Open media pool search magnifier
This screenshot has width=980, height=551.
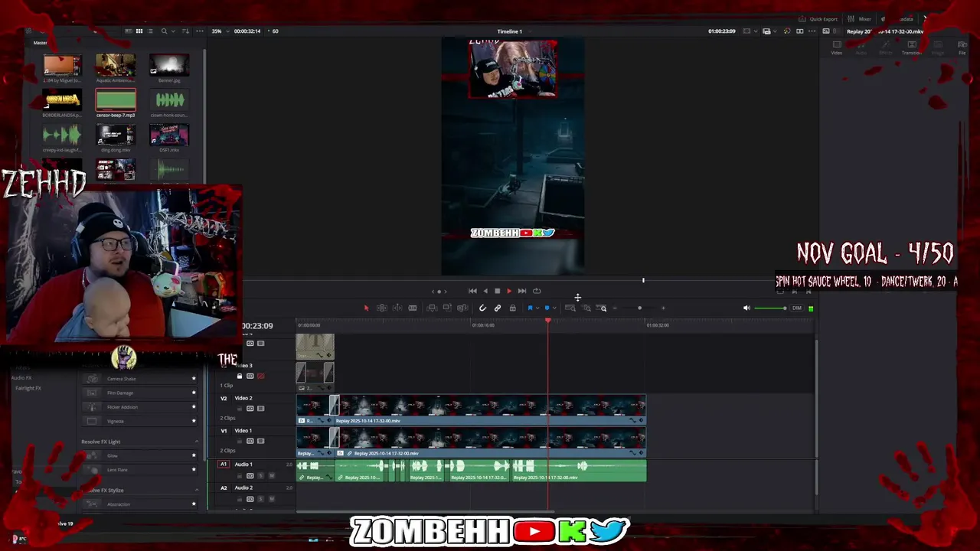(164, 31)
